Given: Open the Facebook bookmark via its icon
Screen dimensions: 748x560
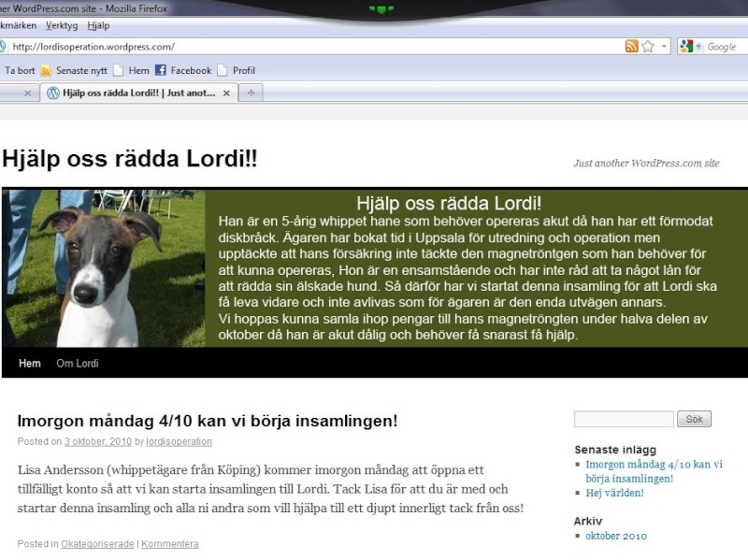Looking at the screenshot, I should pyautogui.click(x=160, y=70).
